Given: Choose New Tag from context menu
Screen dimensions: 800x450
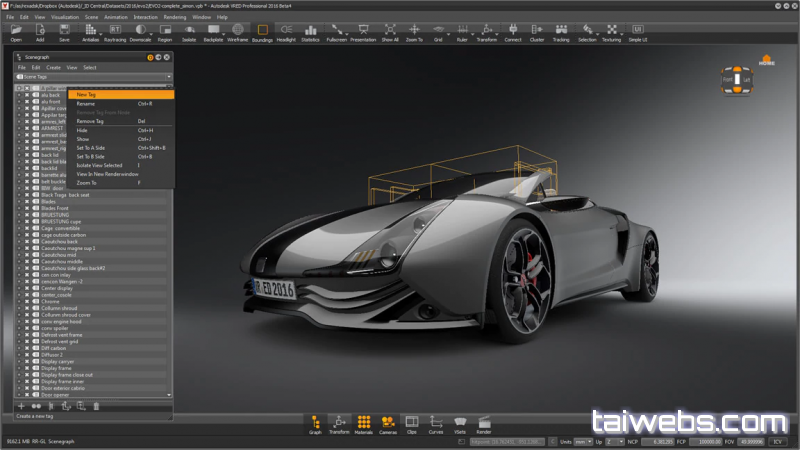Looking at the screenshot, I should click(87, 95).
